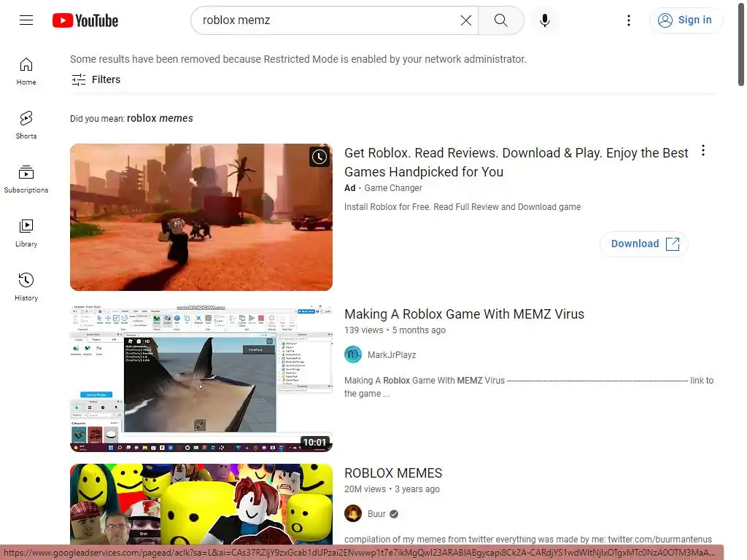Open History in sidebar
747x560 pixels.
pos(26,287)
